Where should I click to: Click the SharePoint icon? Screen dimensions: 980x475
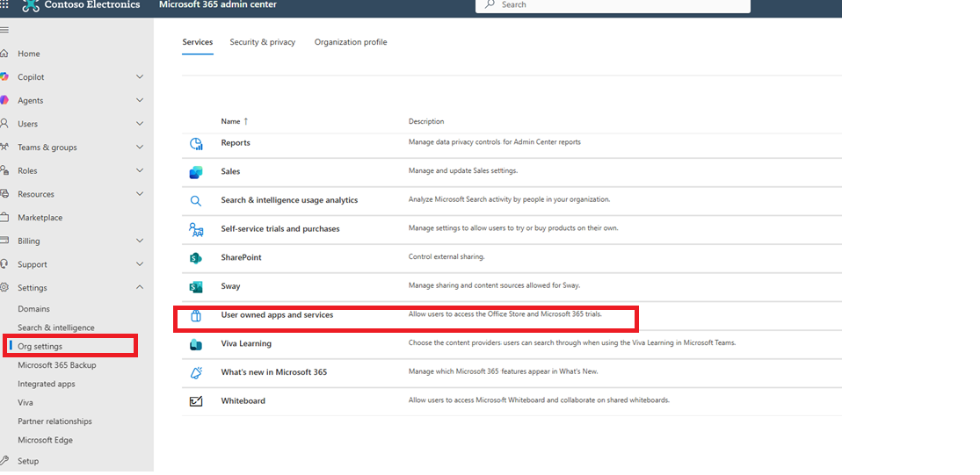[x=196, y=258]
